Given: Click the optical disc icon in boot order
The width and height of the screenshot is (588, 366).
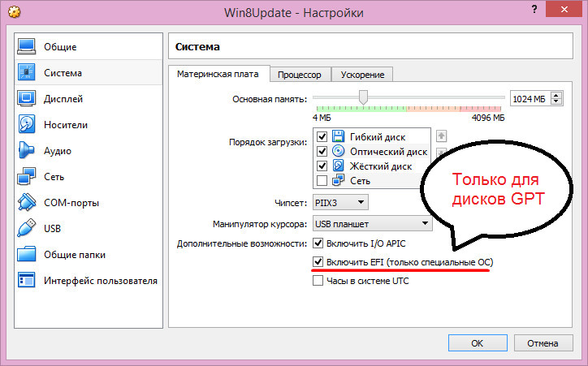Looking at the screenshot, I should tap(338, 151).
